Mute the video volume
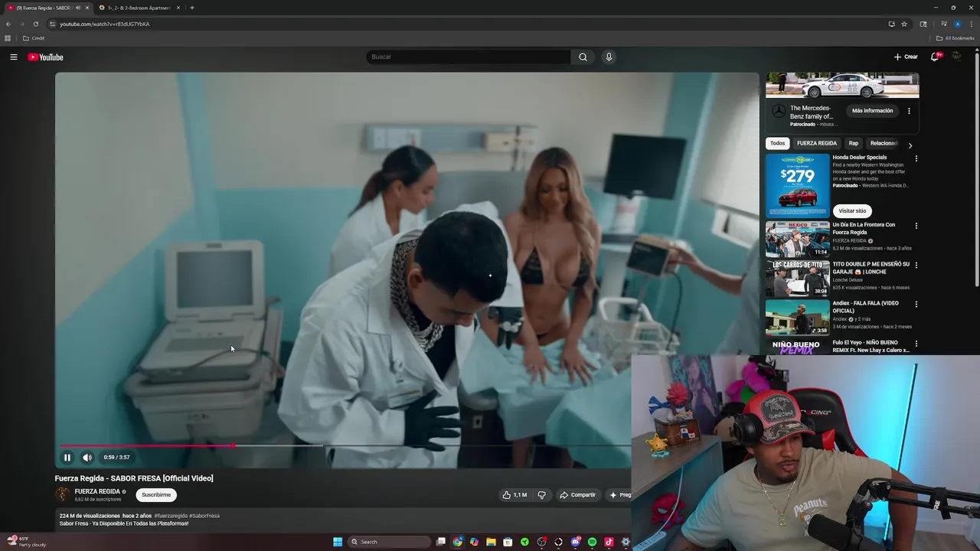Viewport: 980px width, 551px height. (x=87, y=458)
